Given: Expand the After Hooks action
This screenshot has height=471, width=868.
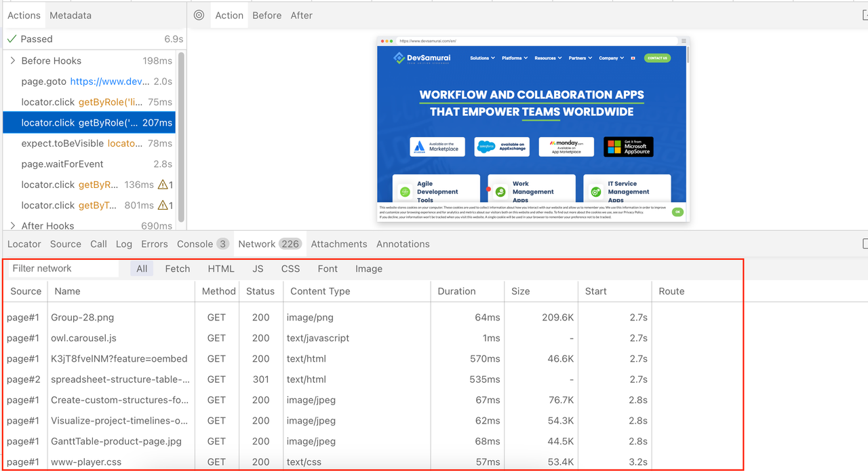Looking at the screenshot, I should [13, 225].
